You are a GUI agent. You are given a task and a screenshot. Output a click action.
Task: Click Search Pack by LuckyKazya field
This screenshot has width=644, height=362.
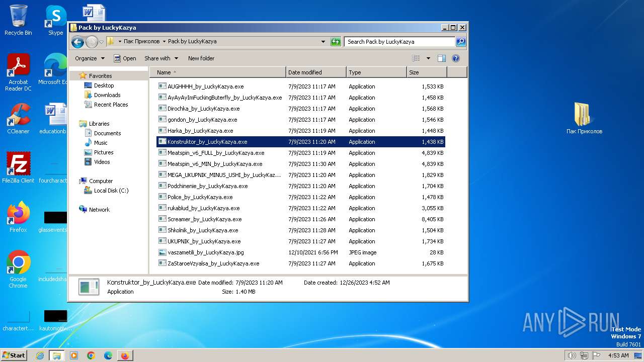(x=400, y=42)
